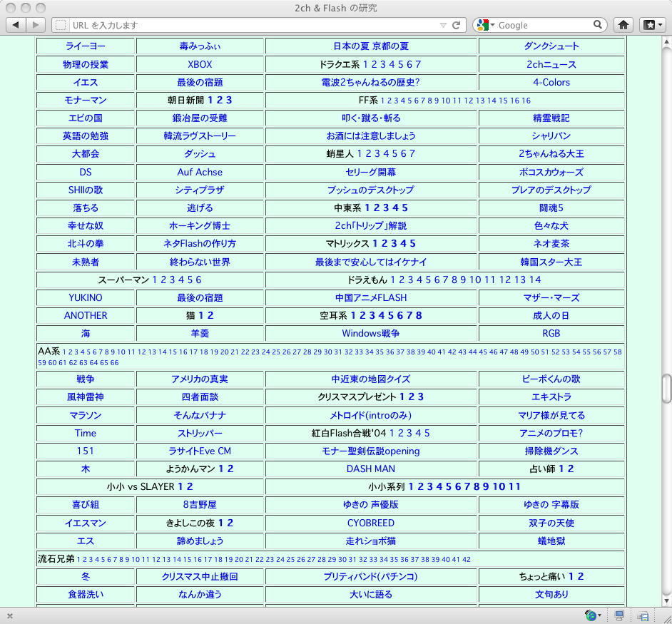Viewport: 672px width, 624px height.
Task: Open the 掃除機ダンス link
Action: (x=551, y=451)
